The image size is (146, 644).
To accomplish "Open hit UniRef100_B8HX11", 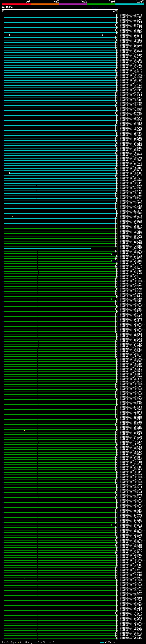I will click(131, 25).
